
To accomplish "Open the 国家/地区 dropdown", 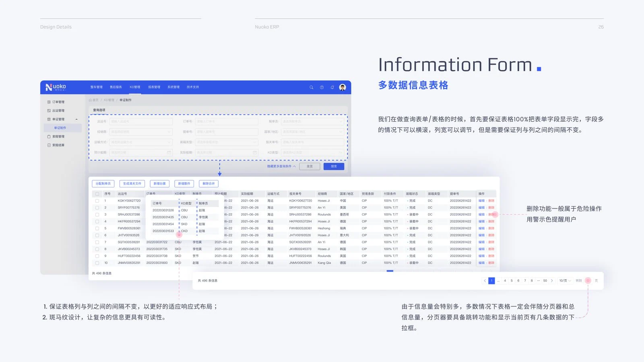I will click(x=312, y=132).
